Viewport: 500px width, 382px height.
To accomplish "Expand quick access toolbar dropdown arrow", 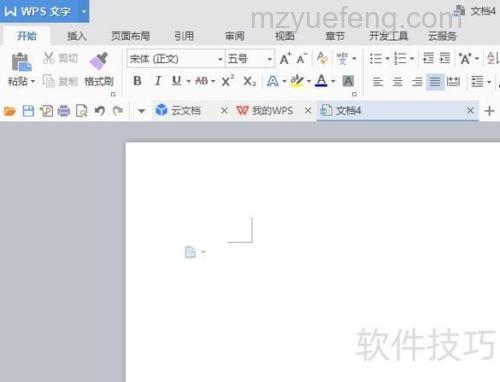I will point(141,111).
